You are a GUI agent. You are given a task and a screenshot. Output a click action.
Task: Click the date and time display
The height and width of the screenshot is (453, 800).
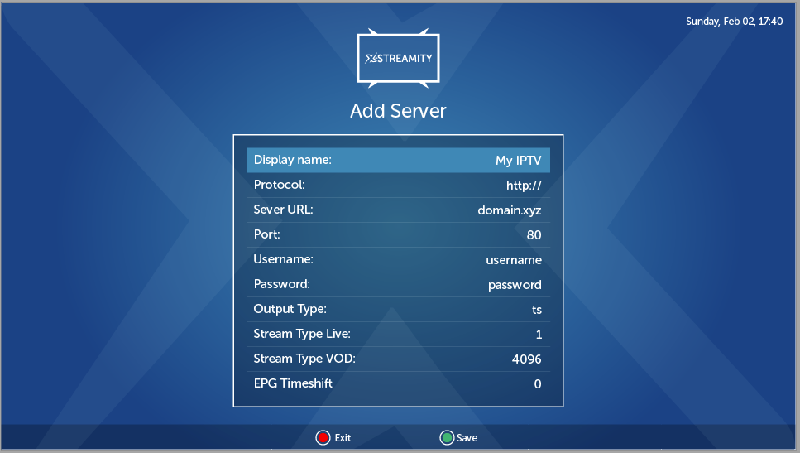[734, 21]
